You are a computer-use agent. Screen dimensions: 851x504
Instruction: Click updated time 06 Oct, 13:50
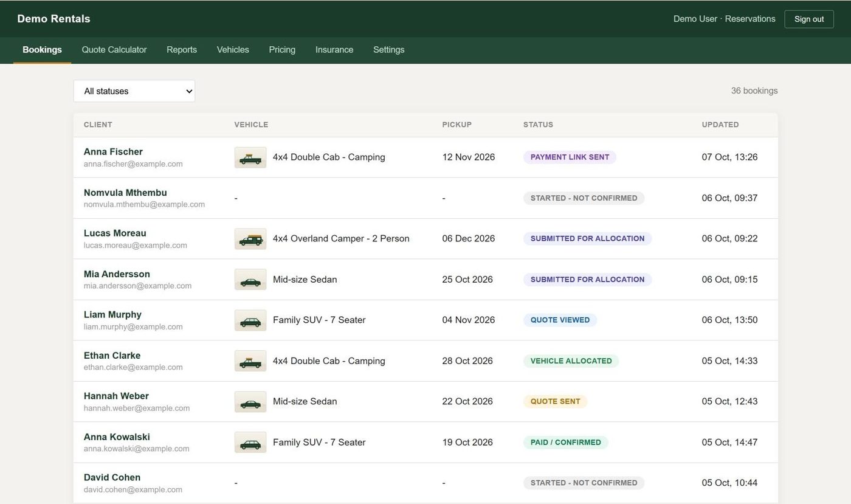tap(729, 320)
